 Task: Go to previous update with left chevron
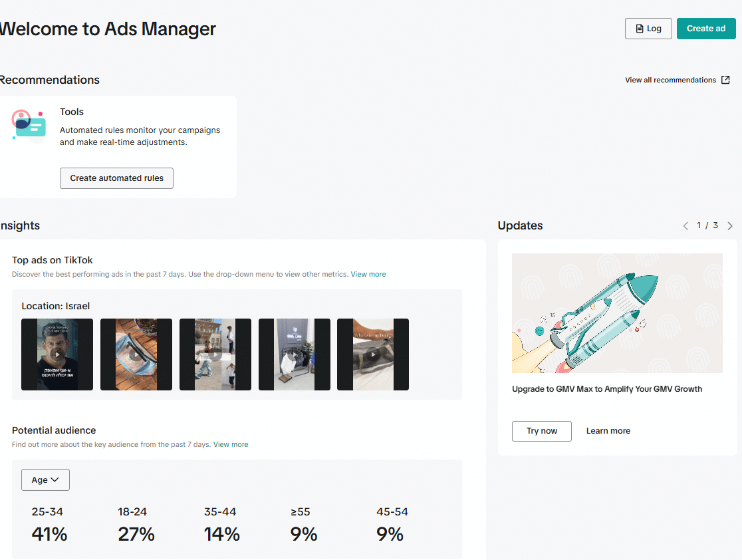click(685, 226)
